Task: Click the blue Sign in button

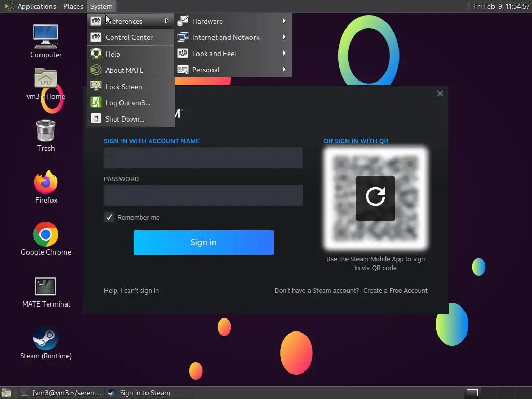Action: pos(203,242)
